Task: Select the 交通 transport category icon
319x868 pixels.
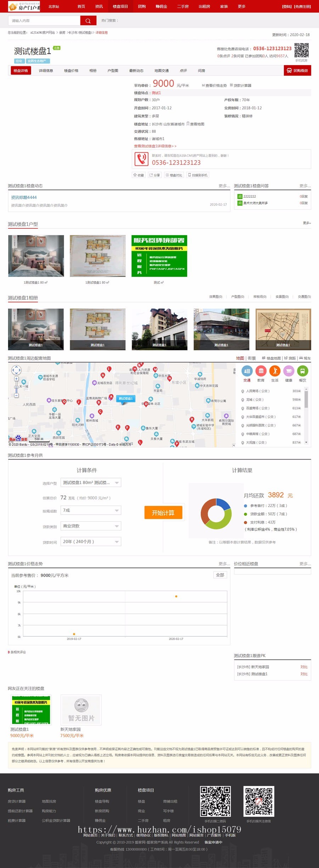Action: pyautogui.click(x=247, y=371)
